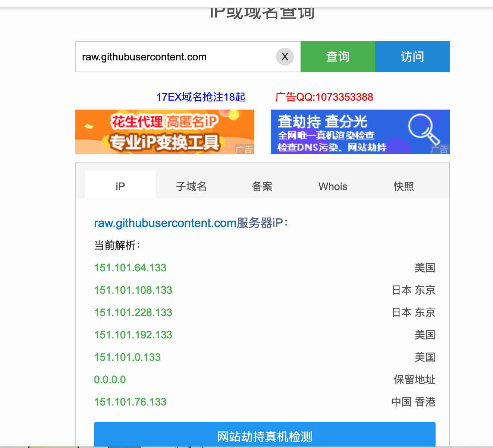
Task: Click IP address 151.101.228.133
Action: (133, 312)
